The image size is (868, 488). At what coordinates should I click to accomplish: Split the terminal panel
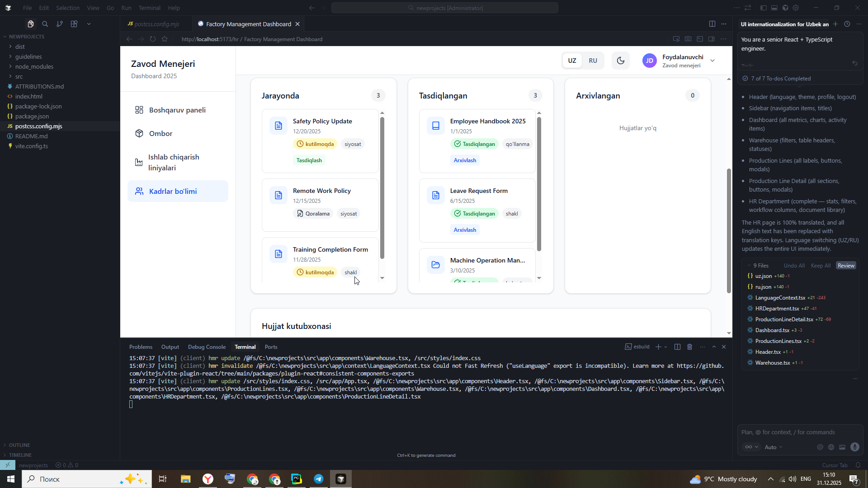677,347
